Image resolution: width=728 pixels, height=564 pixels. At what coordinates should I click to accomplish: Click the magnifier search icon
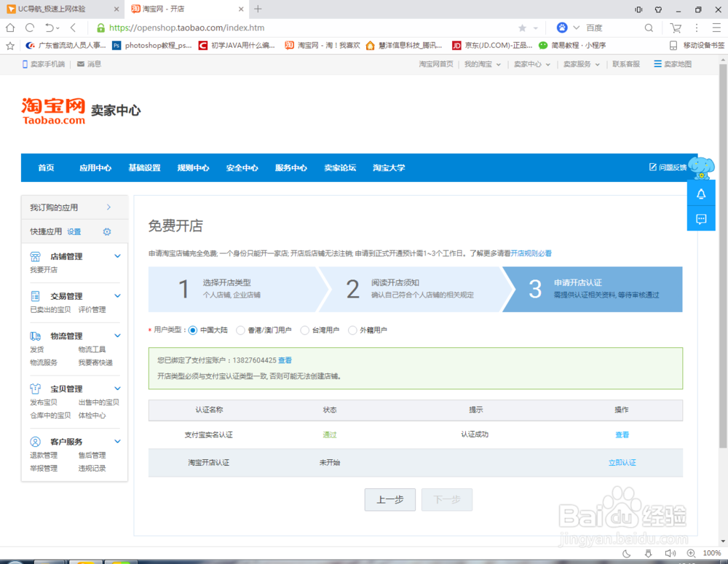(649, 28)
